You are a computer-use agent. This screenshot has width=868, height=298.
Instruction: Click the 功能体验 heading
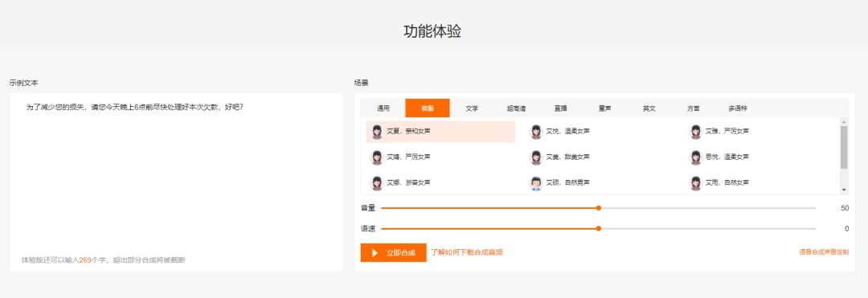tap(432, 31)
